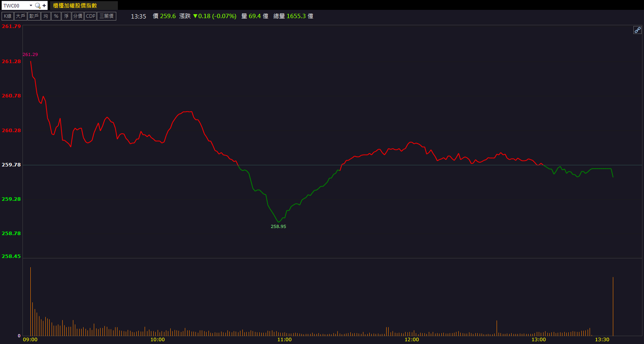Select the 櫃檯加權股價指數 title tab
Image resolution: width=644 pixels, height=344 pixels.
[75, 6]
